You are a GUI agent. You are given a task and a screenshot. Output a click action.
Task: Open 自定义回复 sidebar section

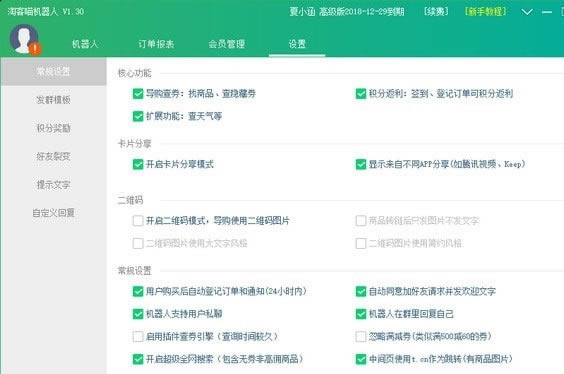(53, 213)
